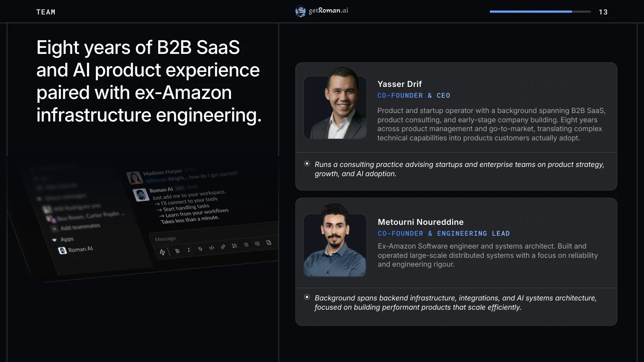Click the 'Learn from your workflows' line

pyautogui.click(x=194, y=213)
